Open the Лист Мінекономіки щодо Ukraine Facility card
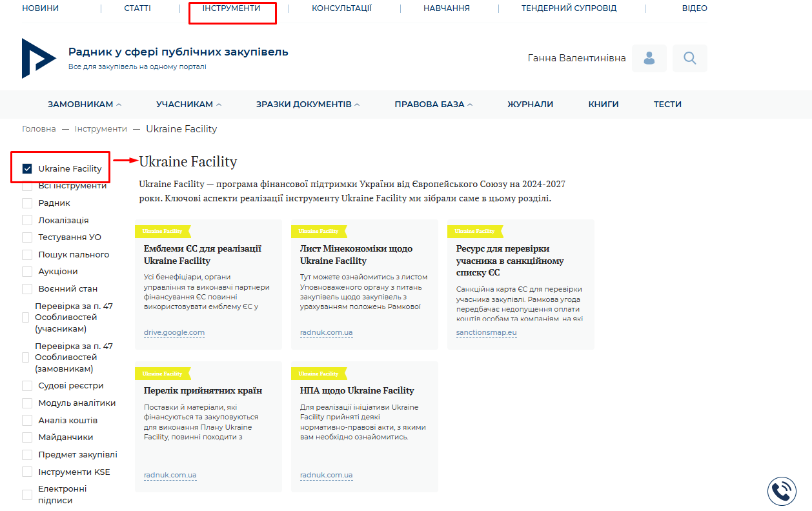Image resolution: width=812 pixels, height=511 pixels. click(356, 255)
